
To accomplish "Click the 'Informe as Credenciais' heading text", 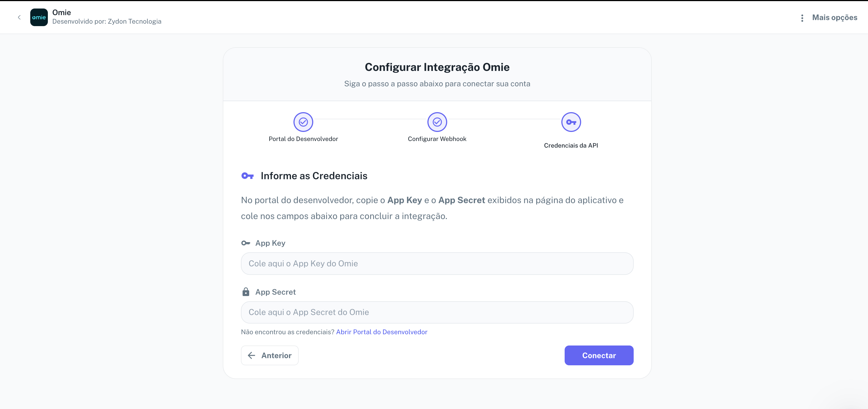I will 314,176.
